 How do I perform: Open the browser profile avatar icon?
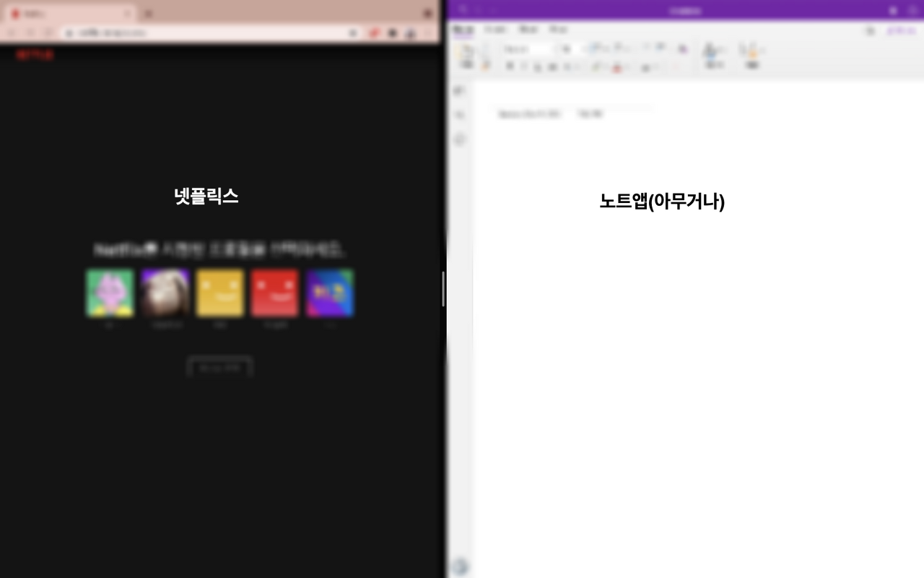click(411, 33)
